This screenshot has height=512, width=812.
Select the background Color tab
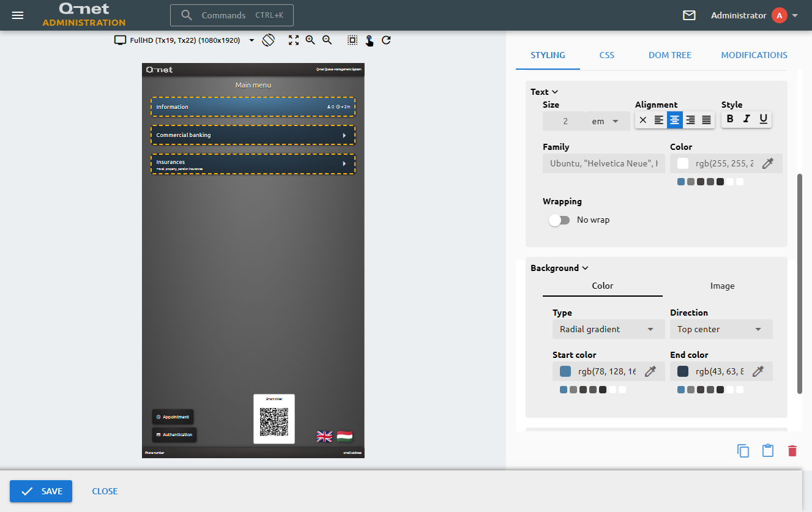603,286
